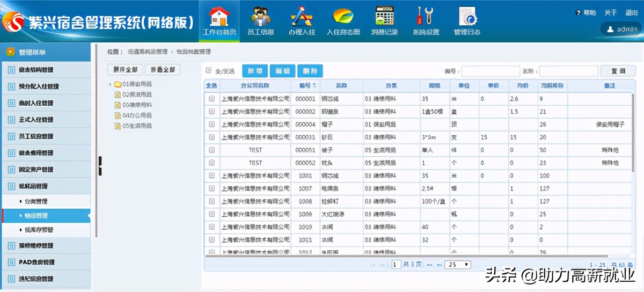Click the folder icon of 01保安用品

coord(118,84)
